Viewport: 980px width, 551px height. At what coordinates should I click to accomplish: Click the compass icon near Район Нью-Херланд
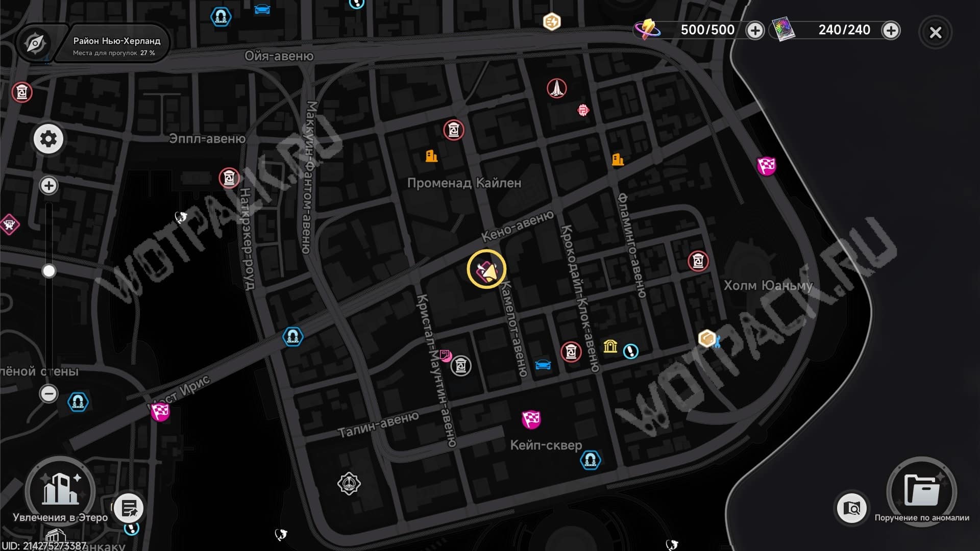pos(35,43)
